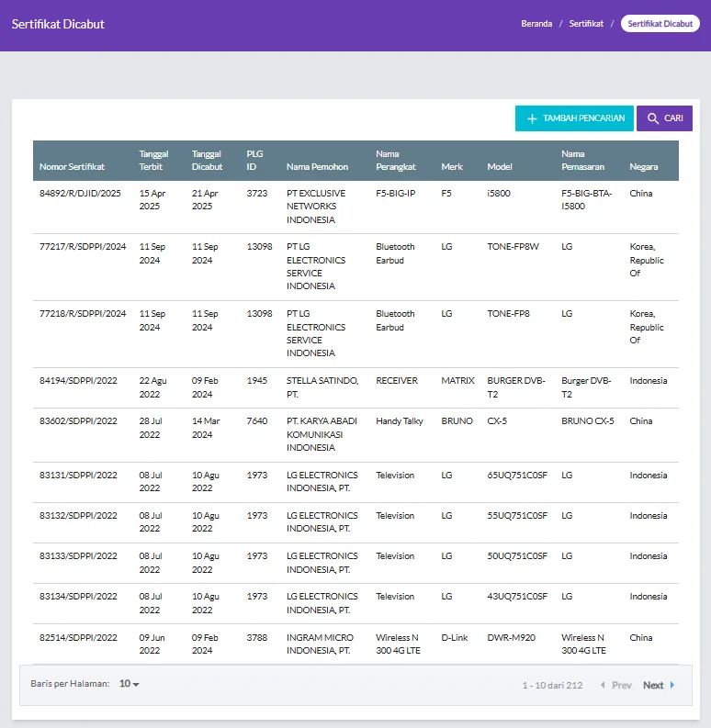Open the rows per page dropdown
The height and width of the screenshot is (728, 711).
130,684
